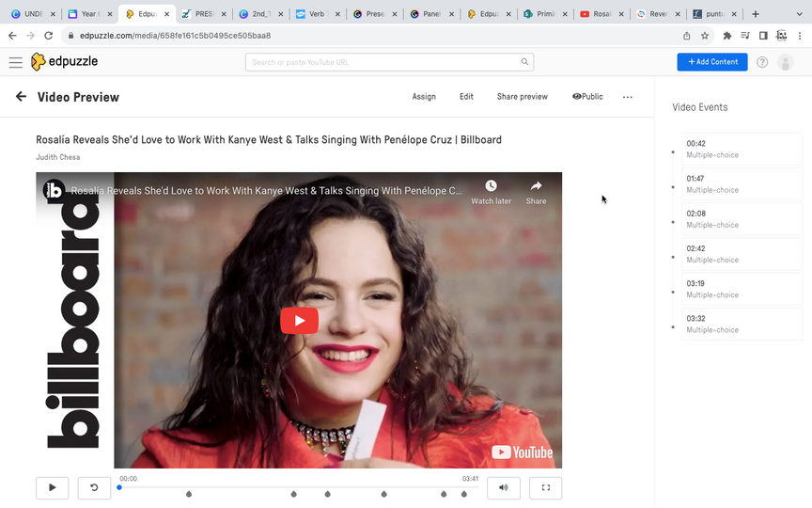This screenshot has height=508, width=812.
Task: Mute the video with speaker button
Action: (x=504, y=488)
